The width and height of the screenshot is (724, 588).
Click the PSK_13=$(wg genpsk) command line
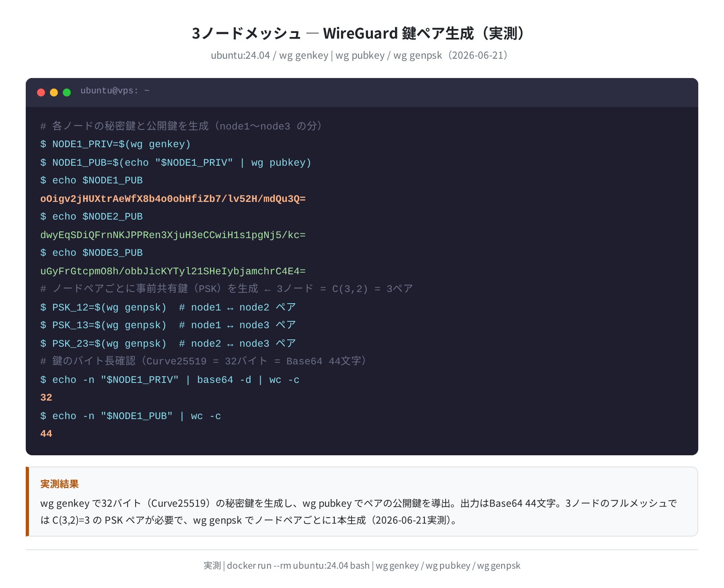point(168,325)
